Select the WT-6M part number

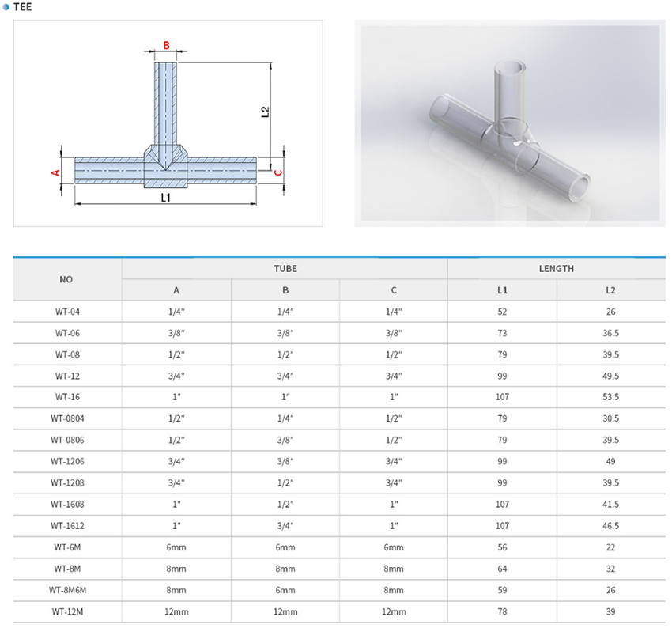click(x=67, y=547)
